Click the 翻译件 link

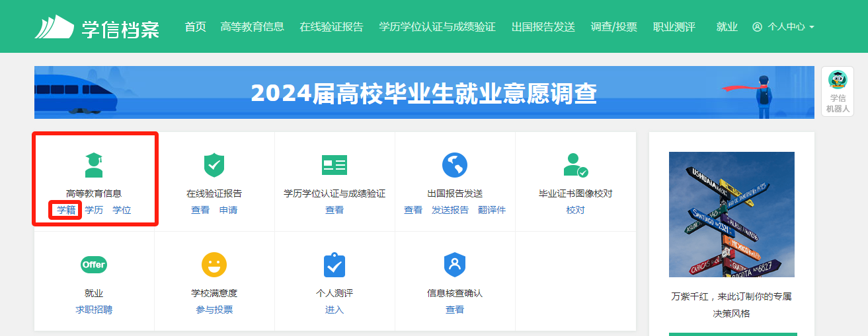(x=491, y=211)
